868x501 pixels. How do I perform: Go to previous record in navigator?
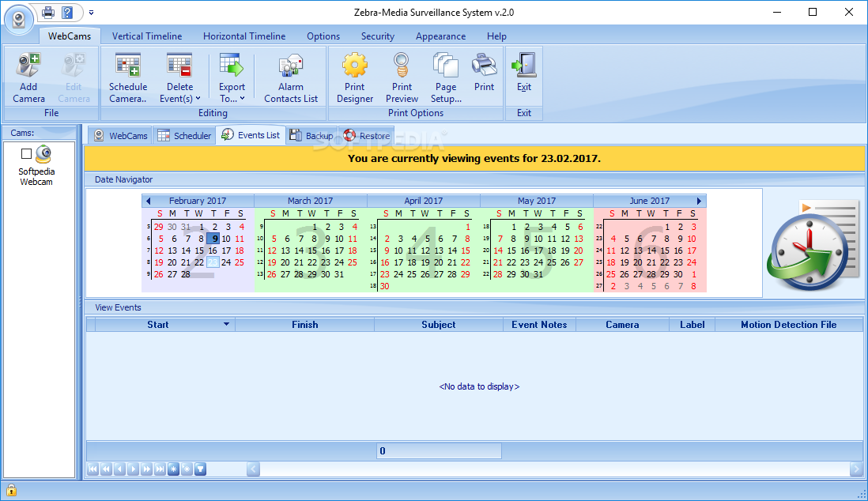point(119,469)
